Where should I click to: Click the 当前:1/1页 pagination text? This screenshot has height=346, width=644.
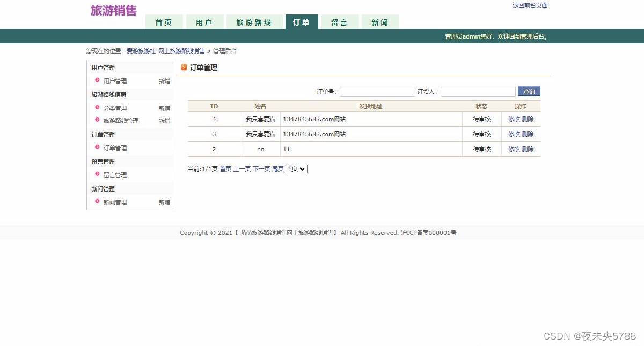(x=202, y=169)
